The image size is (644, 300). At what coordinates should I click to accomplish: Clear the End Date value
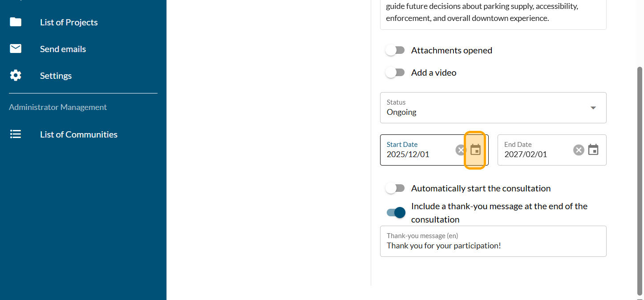pyautogui.click(x=579, y=150)
